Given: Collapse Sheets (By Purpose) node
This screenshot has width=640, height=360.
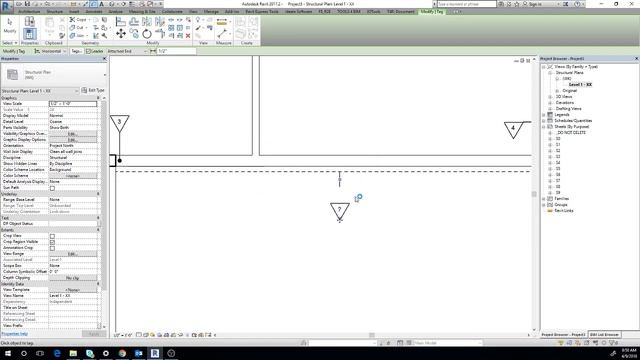Looking at the screenshot, I should (x=544, y=127).
